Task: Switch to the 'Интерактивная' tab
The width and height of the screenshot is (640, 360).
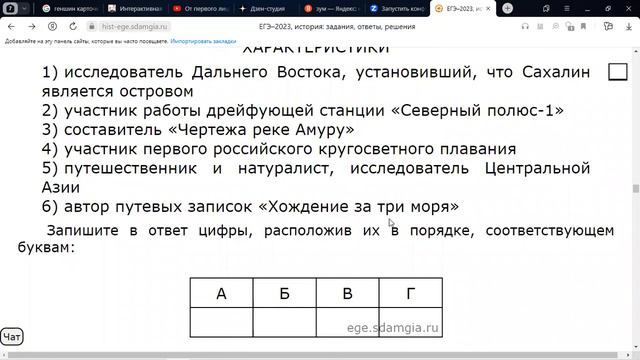Action: (x=135, y=8)
